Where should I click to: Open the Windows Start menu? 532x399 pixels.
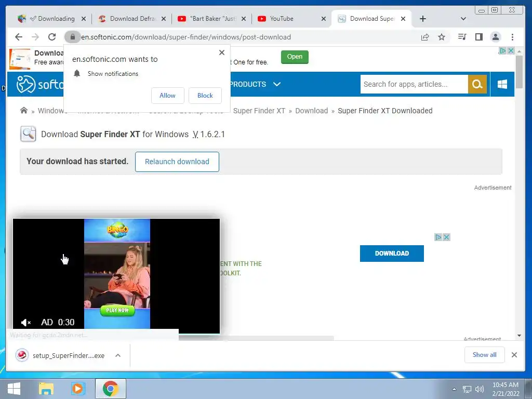[x=14, y=389]
